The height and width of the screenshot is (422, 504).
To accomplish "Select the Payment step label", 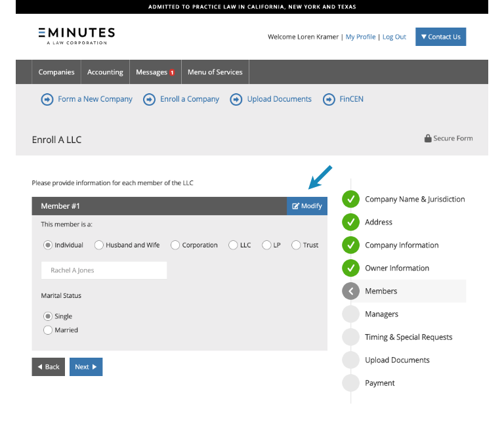I will pos(379,383).
